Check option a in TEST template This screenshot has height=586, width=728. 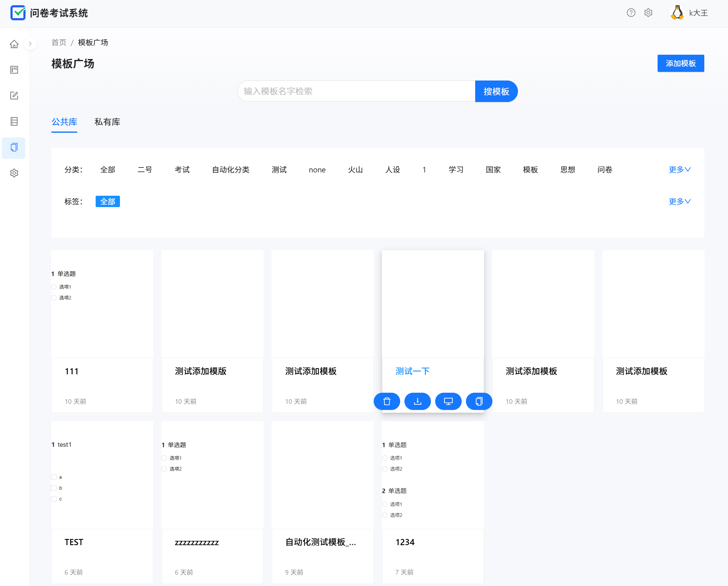(x=54, y=477)
